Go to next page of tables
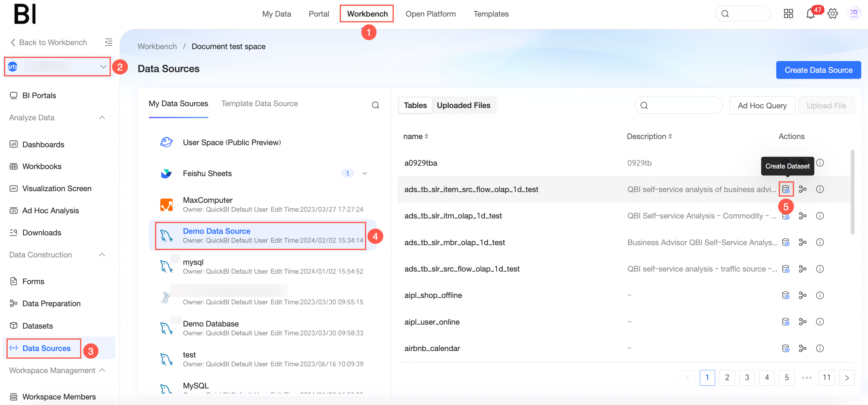 click(847, 377)
